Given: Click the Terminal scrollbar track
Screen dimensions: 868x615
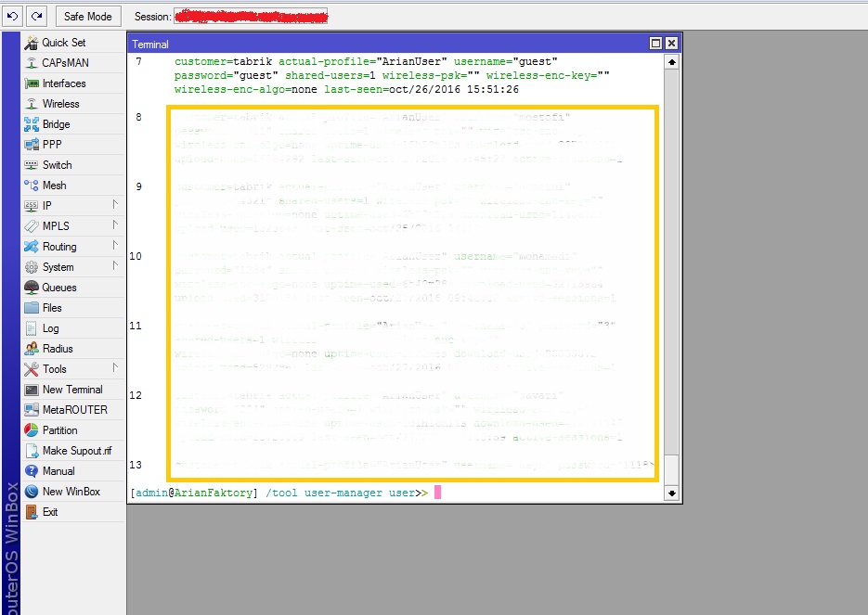Looking at the screenshot, I should point(671,276).
